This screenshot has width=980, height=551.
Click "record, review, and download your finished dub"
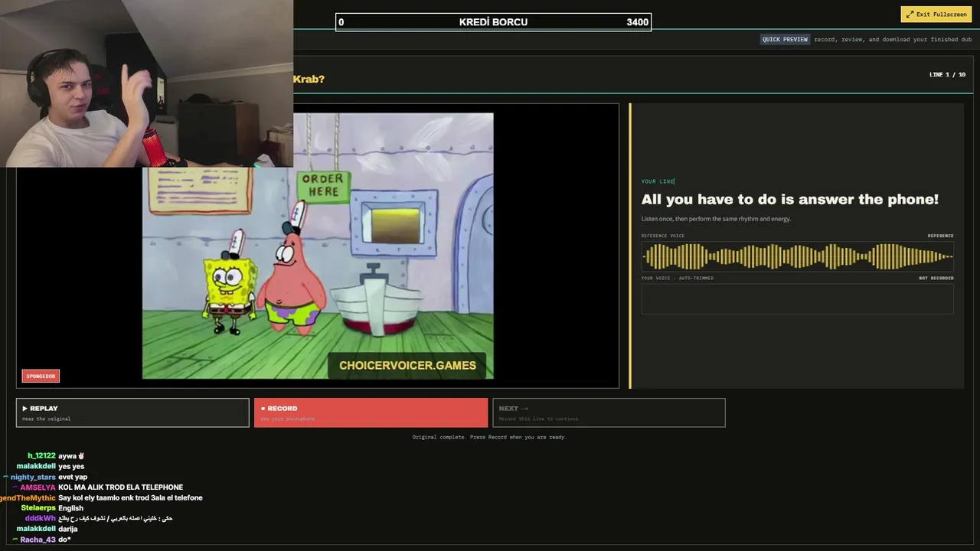click(x=893, y=39)
